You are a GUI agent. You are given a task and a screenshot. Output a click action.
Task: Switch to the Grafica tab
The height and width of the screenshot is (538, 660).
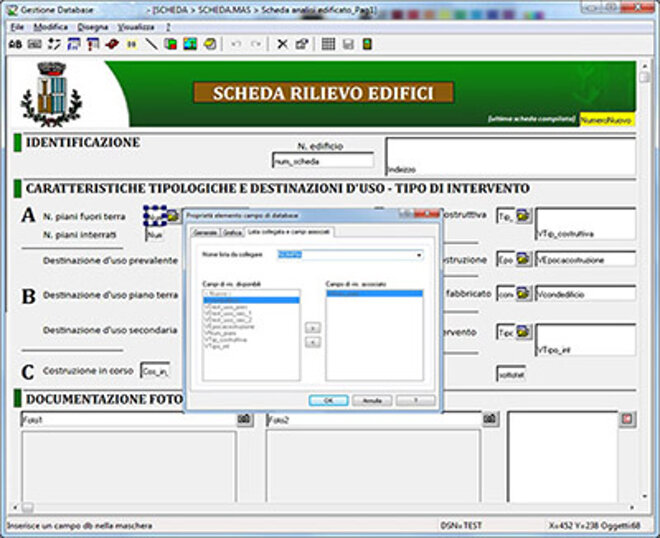(232, 232)
